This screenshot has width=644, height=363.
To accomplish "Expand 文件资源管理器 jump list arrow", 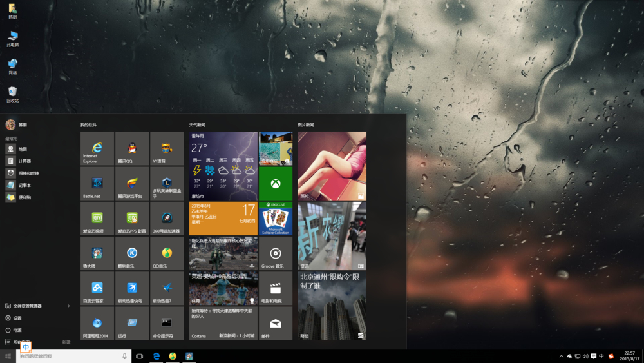I will pos(69,306).
